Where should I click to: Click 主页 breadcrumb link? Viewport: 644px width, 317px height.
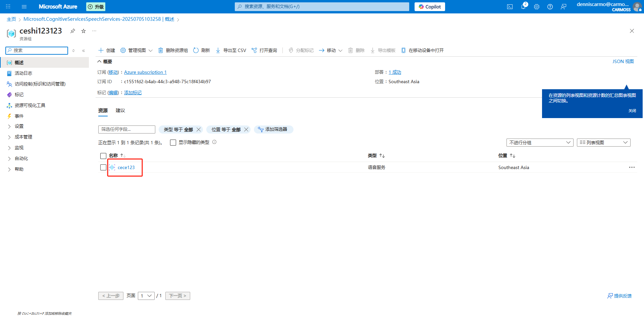[11, 19]
